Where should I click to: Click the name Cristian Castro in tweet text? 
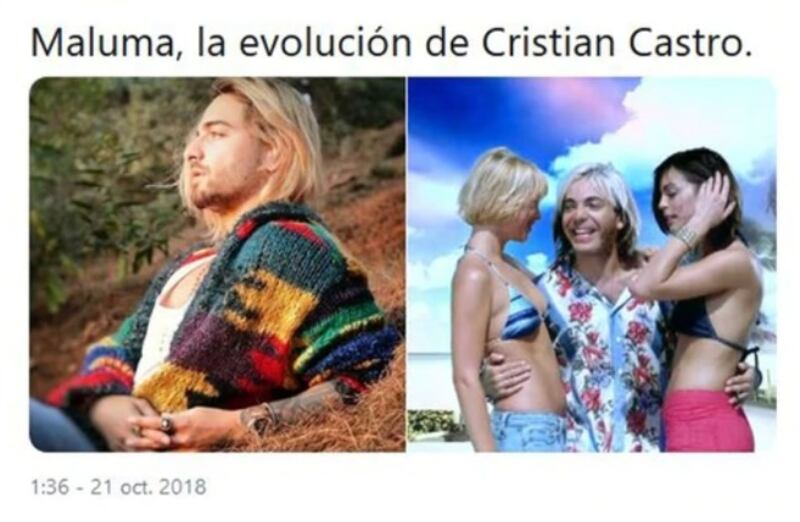click(616, 42)
